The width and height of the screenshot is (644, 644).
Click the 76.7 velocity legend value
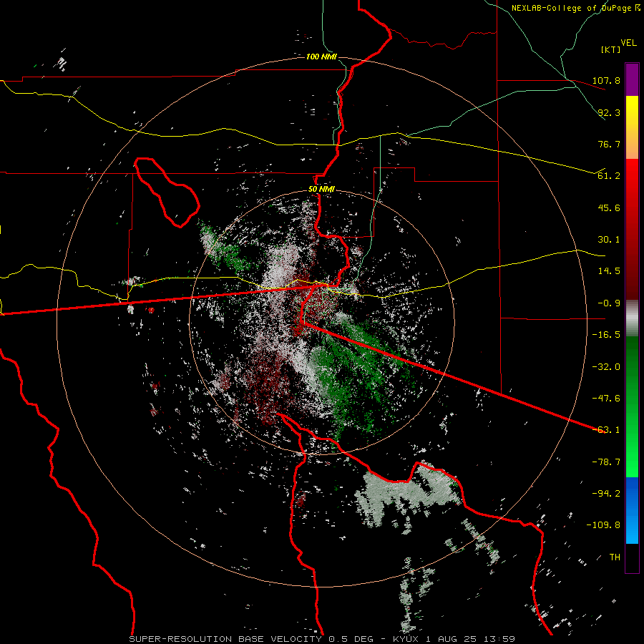click(x=609, y=144)
